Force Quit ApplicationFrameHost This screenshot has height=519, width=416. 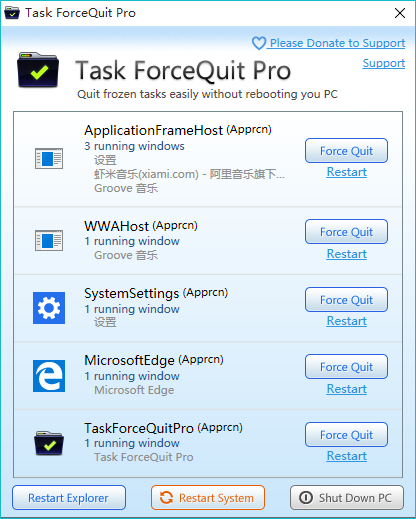click(346, 151)
